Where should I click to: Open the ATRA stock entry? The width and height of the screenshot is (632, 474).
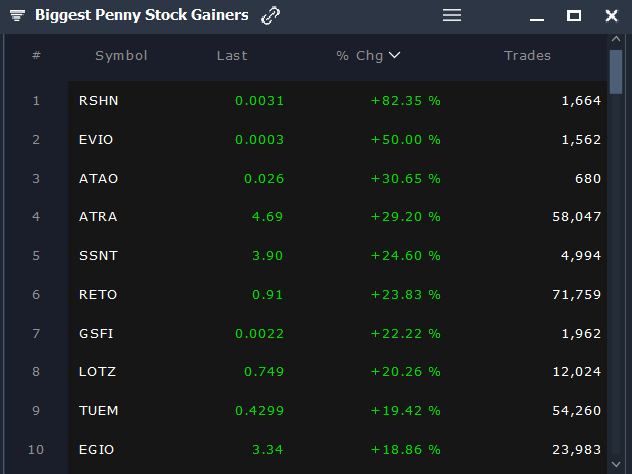coord(98,217)
